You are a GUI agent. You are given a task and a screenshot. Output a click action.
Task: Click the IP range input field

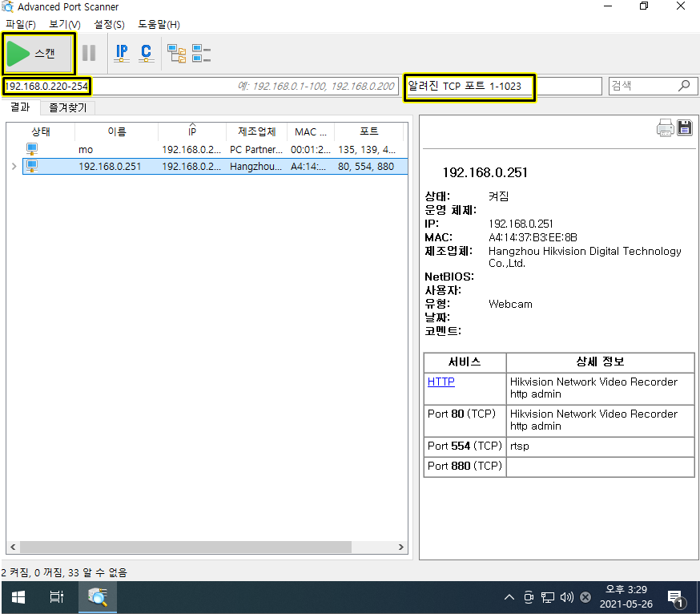click(x=199, y=86)
